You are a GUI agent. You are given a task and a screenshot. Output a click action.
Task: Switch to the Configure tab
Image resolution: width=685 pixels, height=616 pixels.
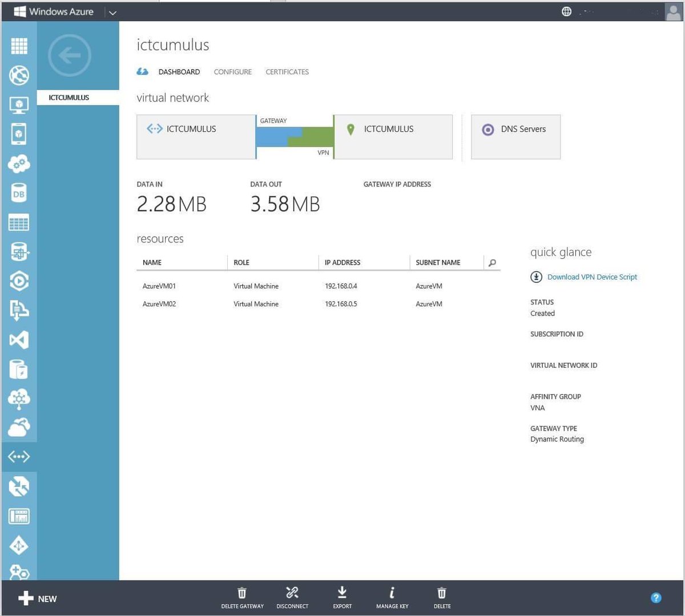click(x=232, y=72)
